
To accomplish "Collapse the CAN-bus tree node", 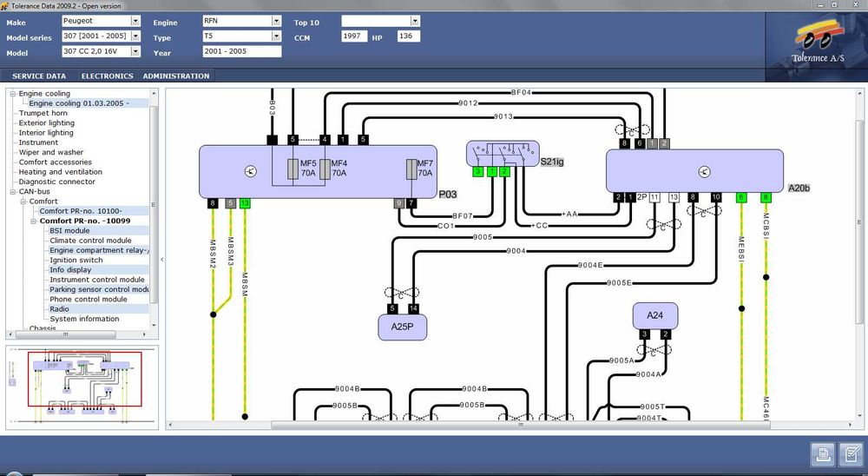I will coord(13,192).
